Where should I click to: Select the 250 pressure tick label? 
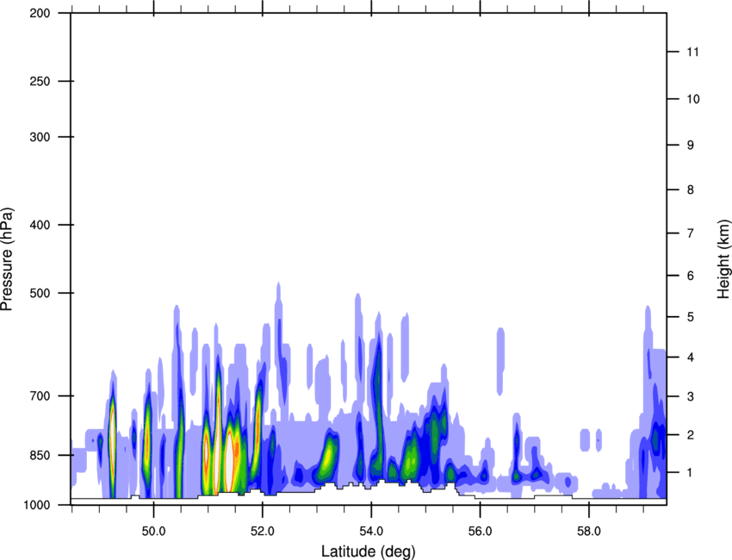click(x=40, y=81)
